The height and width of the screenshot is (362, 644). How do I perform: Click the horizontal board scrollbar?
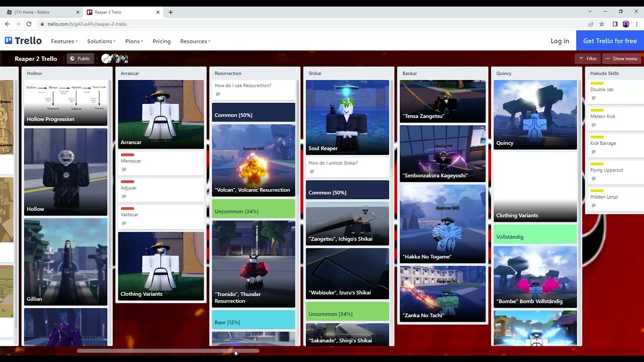click(168, 350)
